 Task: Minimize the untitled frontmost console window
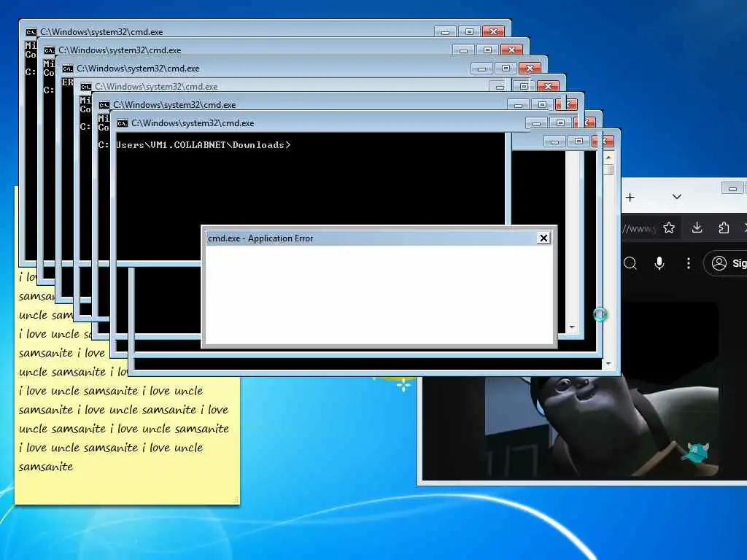(x=554, y=141)
